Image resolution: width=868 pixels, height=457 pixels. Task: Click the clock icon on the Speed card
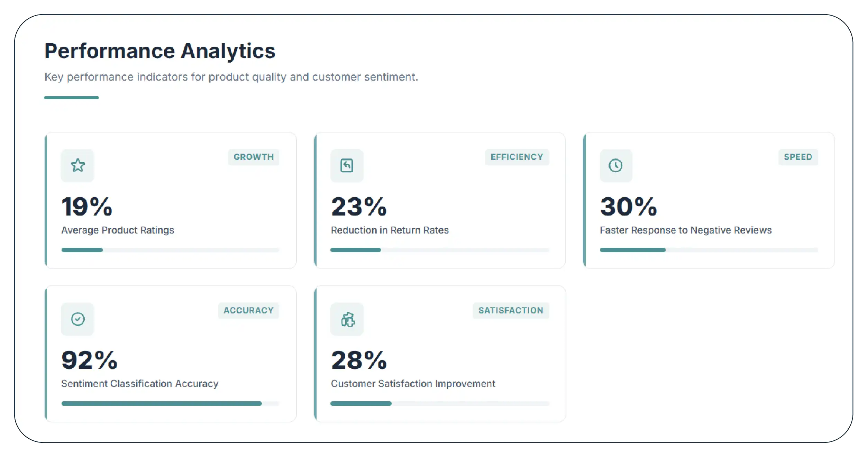coord(616,165)
